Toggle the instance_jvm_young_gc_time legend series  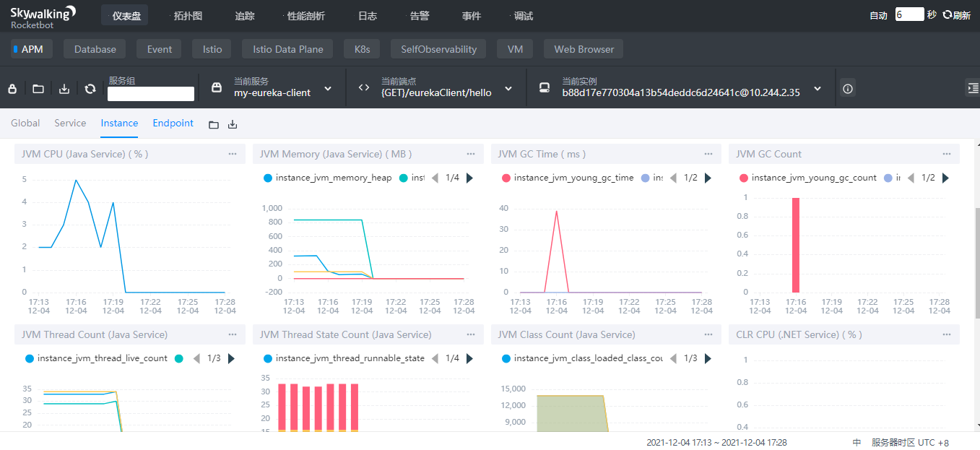[x=568, y=178]
